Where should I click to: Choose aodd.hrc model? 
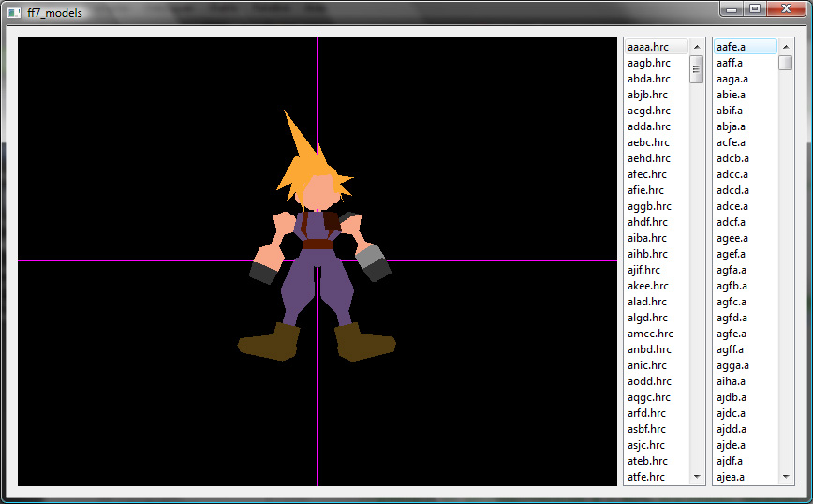pos(657,381)
